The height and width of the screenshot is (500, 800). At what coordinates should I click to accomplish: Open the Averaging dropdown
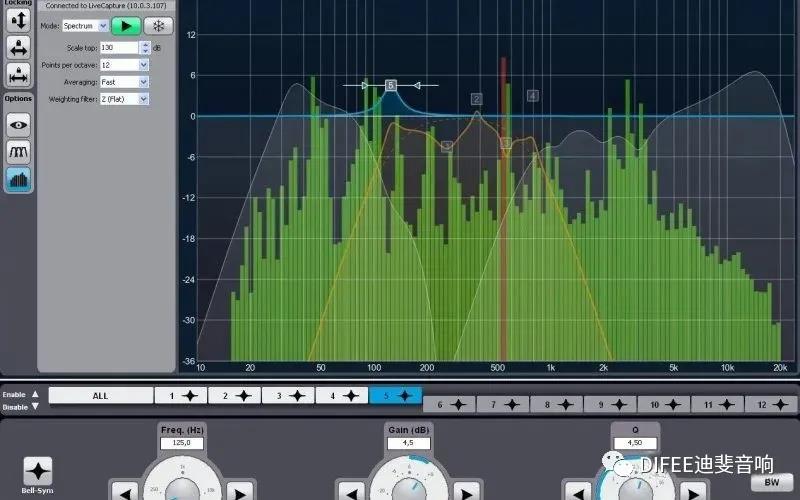(x=124, y=82)
